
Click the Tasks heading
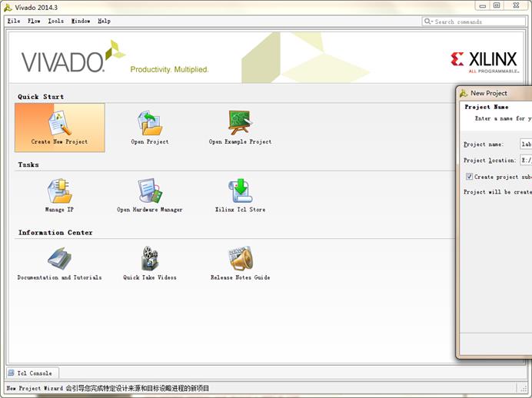[28, 164]
